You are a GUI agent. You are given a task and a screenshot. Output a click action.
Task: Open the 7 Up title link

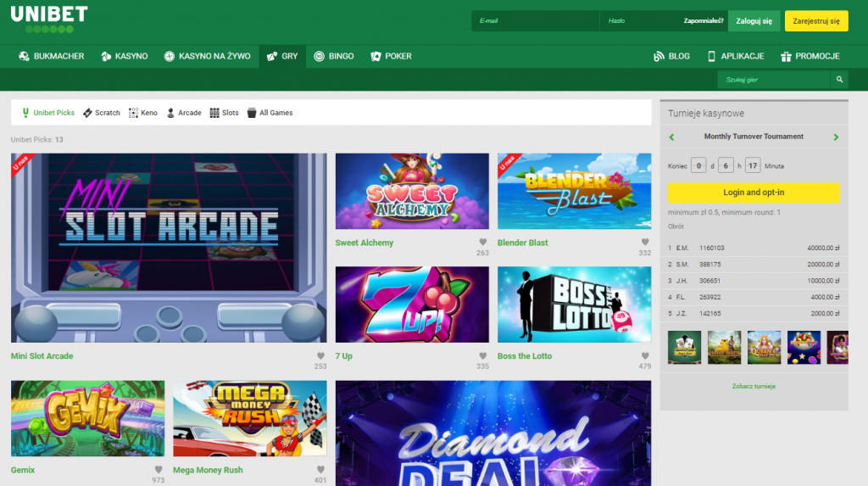coord(344,356)
